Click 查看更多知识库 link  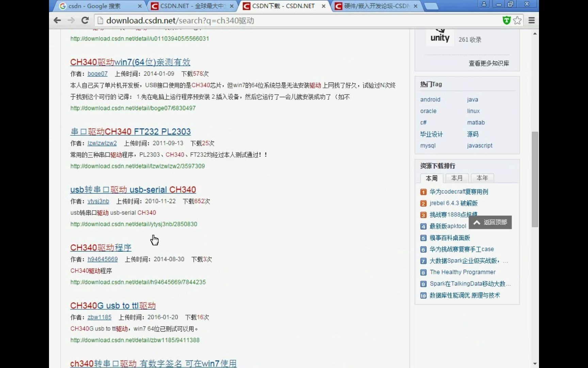[489, 63]
